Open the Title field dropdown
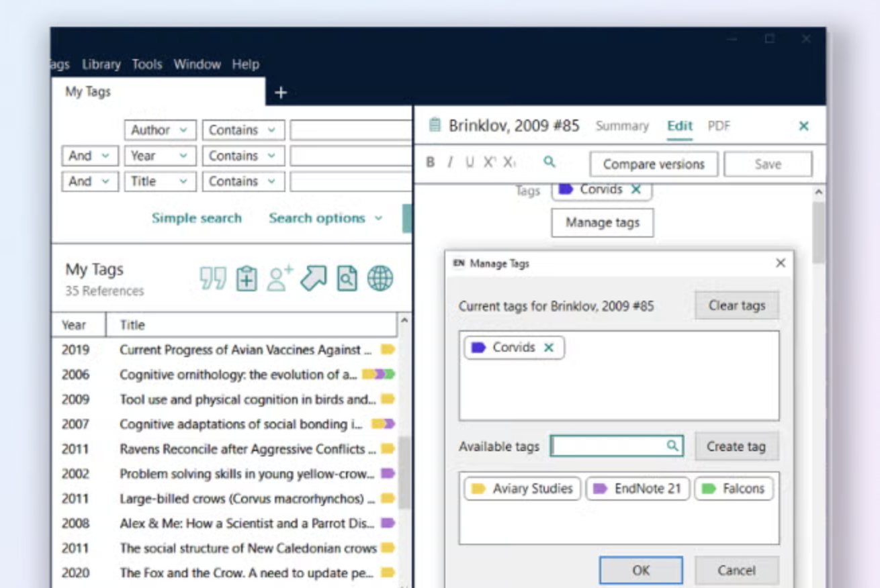Image resolution: width=880 pixels, height=588 pixels. (160, 181)
